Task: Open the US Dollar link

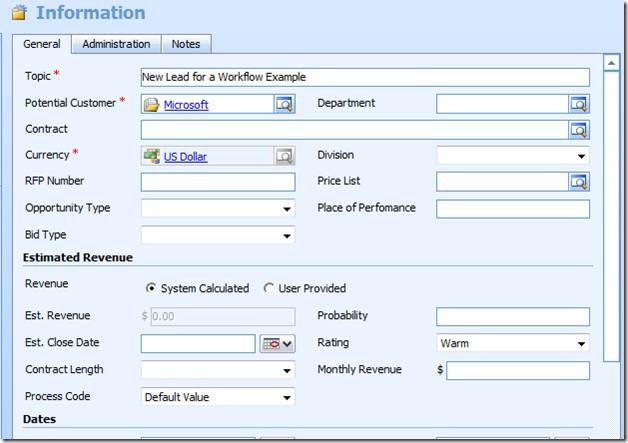Action: coord(186,157)
